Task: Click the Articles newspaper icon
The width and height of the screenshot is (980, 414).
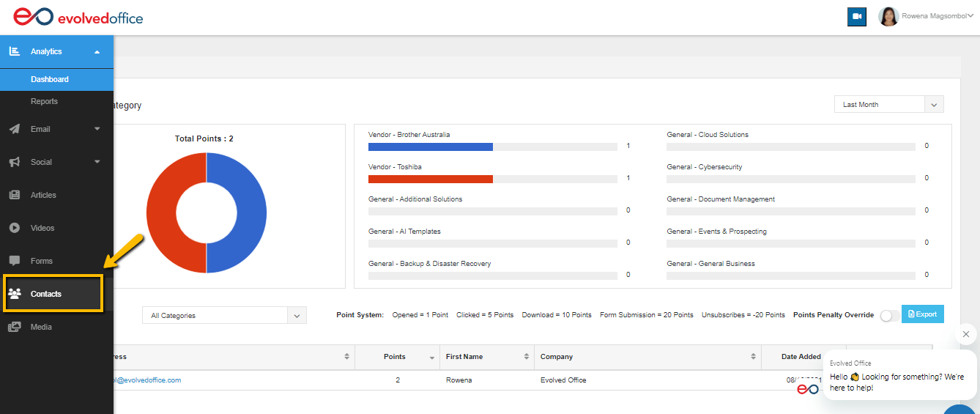Action: point(15,195)
